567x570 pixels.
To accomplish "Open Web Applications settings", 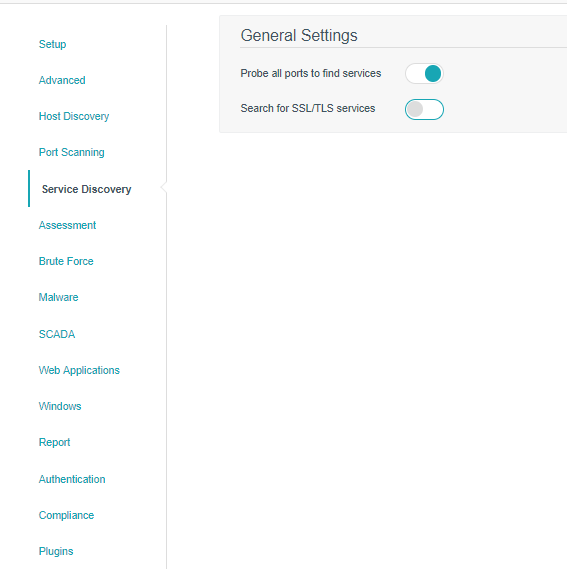I will (79, 370).
